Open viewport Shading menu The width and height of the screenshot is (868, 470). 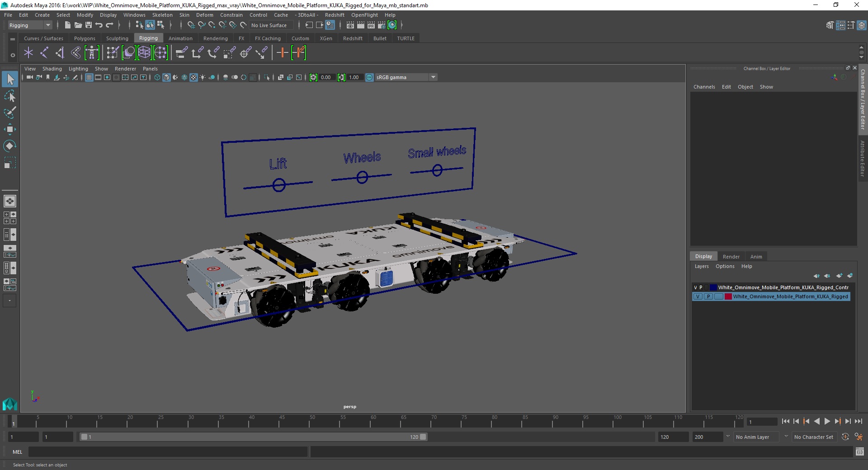point(52,69)
